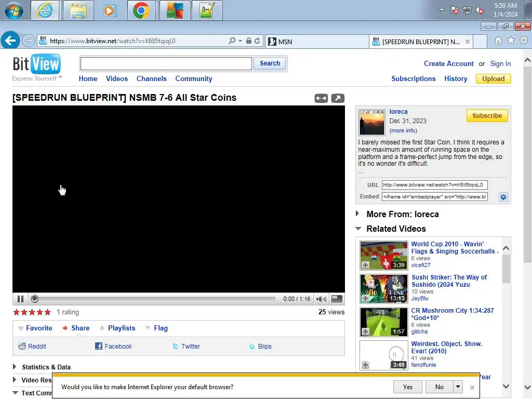Viewport: 532px width, 399px height.
Task: Open Google Chrome from taskbar
Action: 141,10
